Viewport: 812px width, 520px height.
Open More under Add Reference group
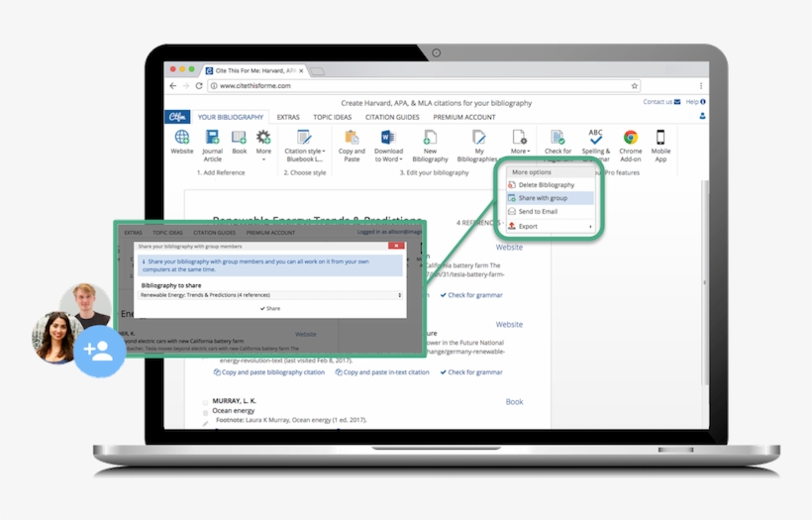point(263,145)
